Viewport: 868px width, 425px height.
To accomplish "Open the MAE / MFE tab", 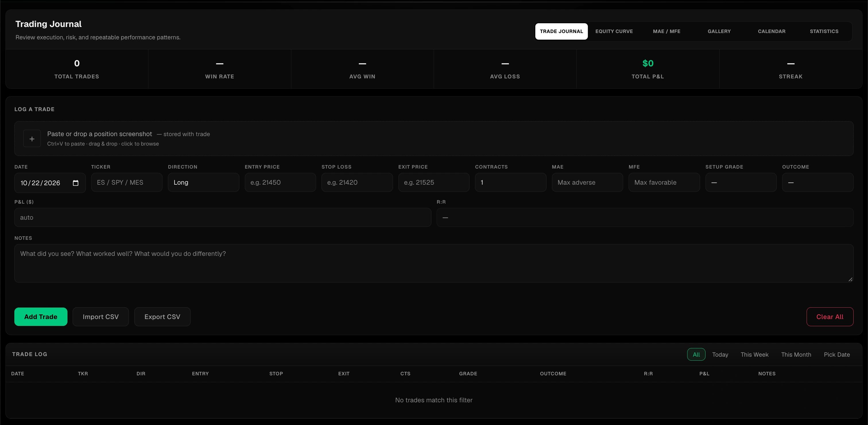I will pos(666,31).
